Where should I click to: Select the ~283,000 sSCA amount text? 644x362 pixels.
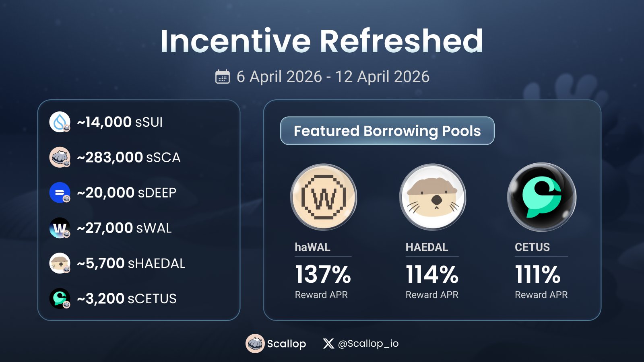129,157
